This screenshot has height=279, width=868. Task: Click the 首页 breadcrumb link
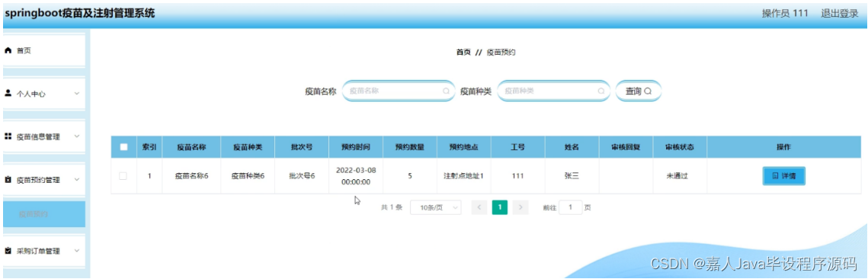pos(463,52)
